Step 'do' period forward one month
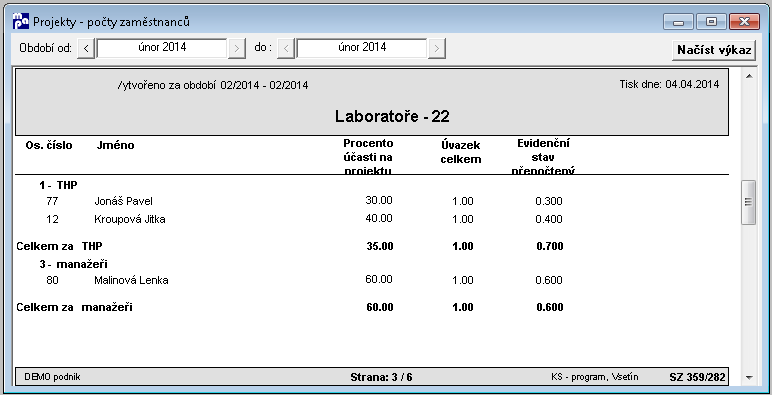772x395 pixels. (x=437, y=48)
